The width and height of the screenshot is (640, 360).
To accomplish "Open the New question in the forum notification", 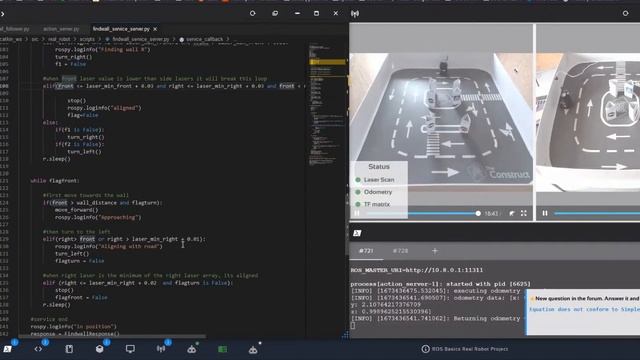I will click(584, 312).
